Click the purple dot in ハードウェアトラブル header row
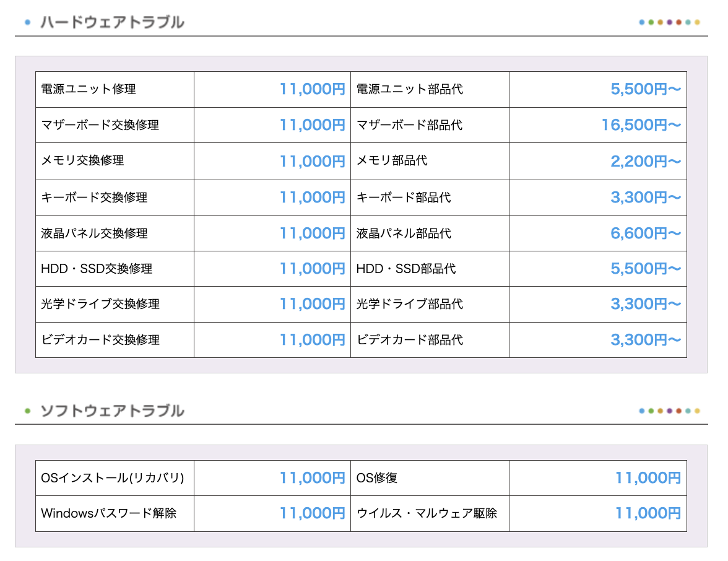The width and height of the screenshot is (728, 561). (x=669, y=22)
